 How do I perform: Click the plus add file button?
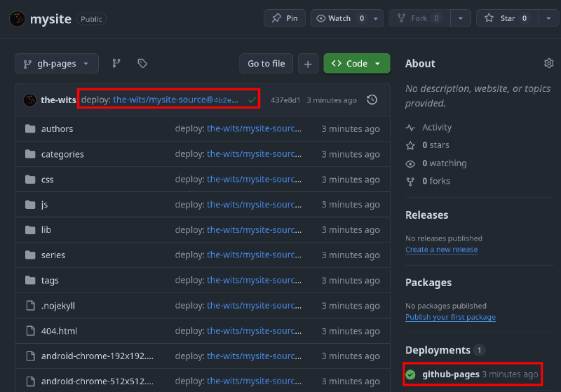pyautogui.click(x=308, y=63)
